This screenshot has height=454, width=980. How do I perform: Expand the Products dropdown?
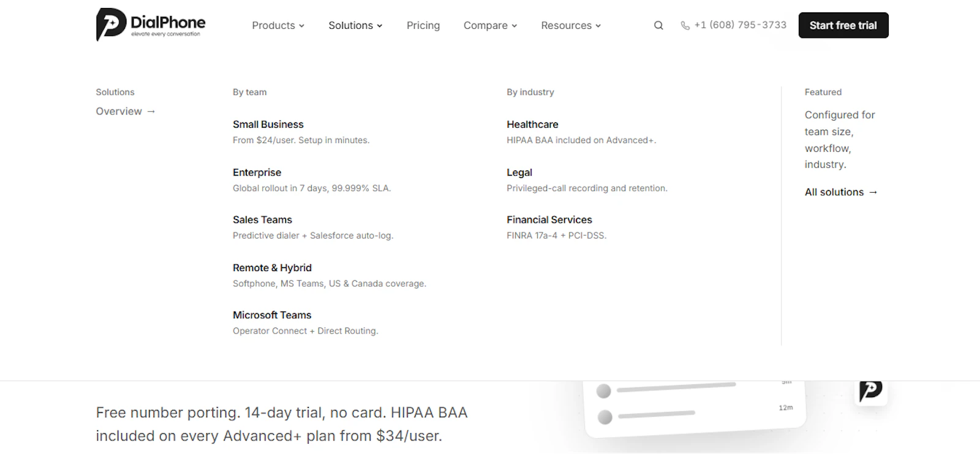[x=278, y=25]
